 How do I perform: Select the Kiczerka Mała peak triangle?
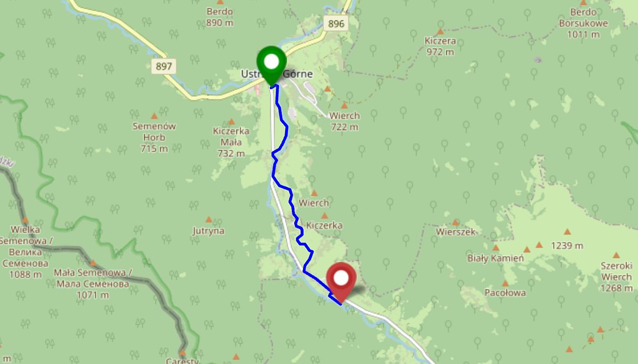click(231, 122)
